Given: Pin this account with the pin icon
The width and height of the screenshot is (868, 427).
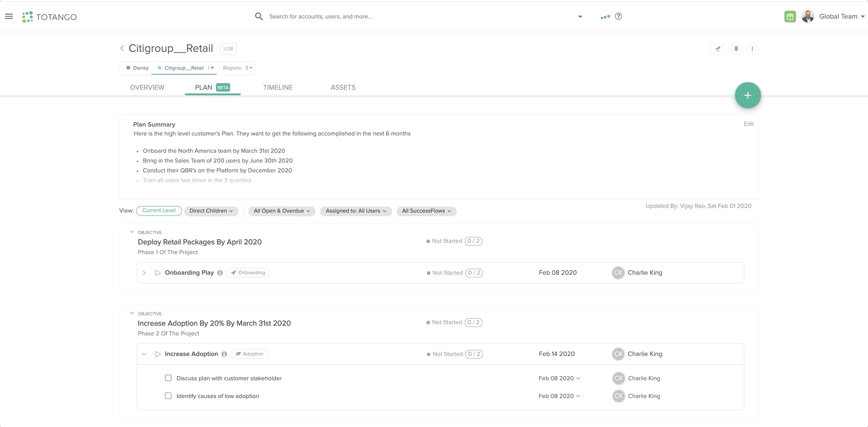Looking at the screenshot, I should tap(736, 49).
